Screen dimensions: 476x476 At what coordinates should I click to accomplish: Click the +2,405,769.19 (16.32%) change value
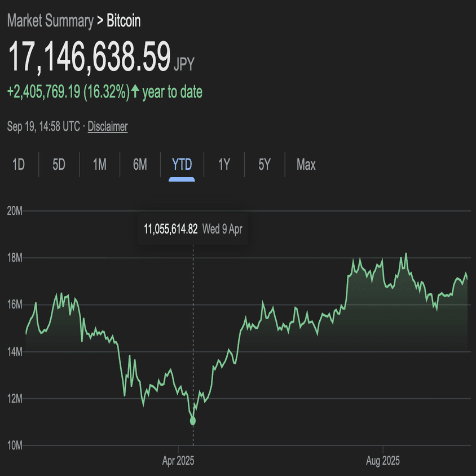68,92
